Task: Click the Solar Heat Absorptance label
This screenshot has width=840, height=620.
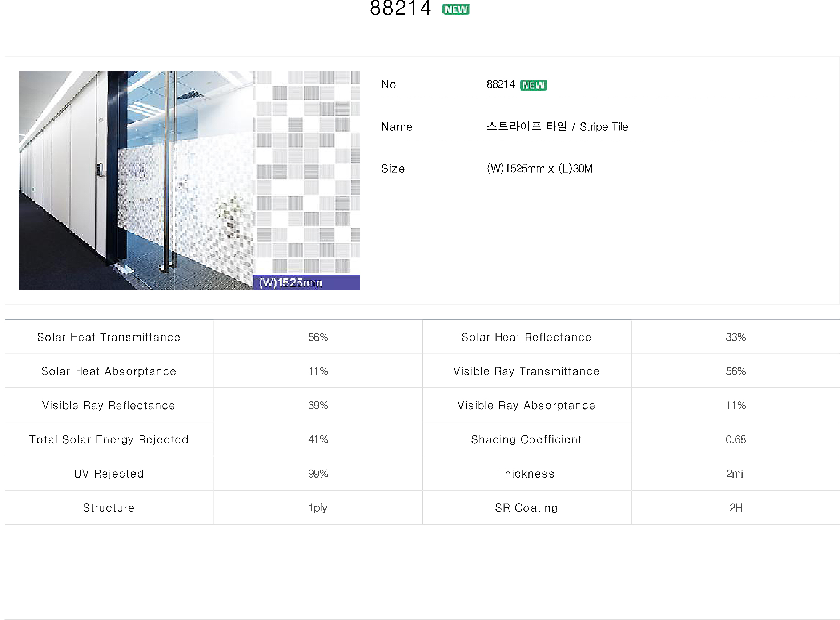Action: point(109,371)
